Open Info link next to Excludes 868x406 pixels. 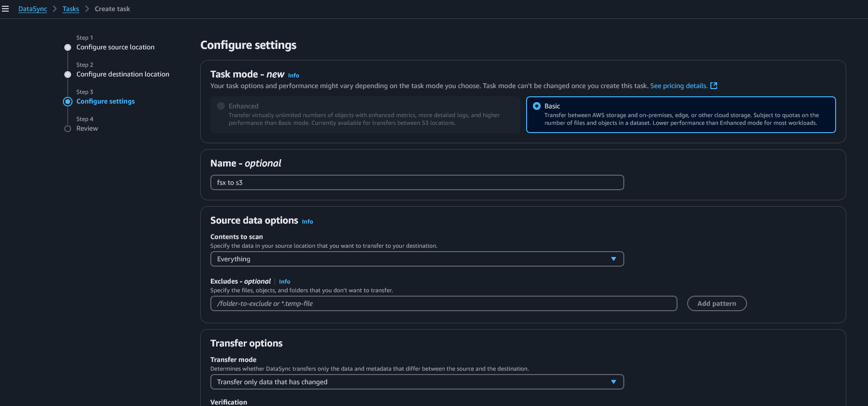click(x=284, y=282)
